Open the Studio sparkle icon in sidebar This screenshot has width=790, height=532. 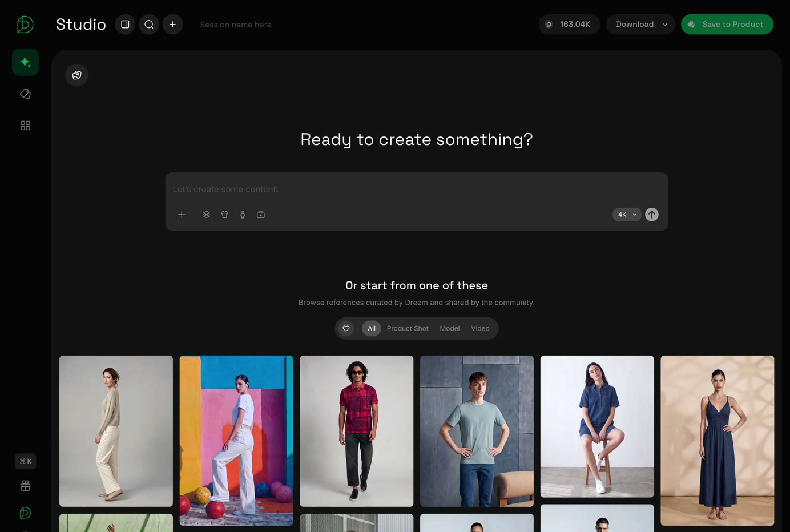click(x=25, y=62)
